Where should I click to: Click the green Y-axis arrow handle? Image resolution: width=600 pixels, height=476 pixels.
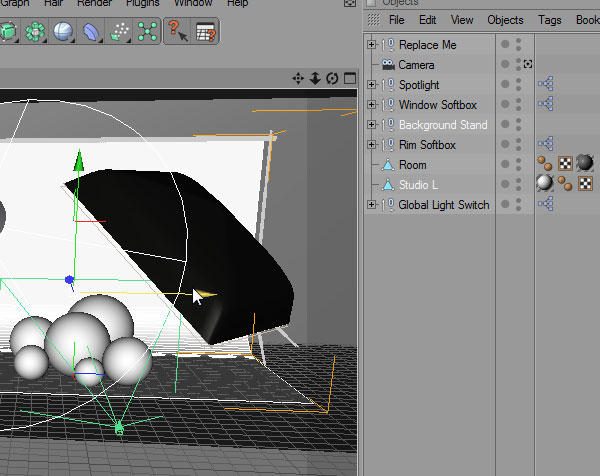(x=79, y=161)
